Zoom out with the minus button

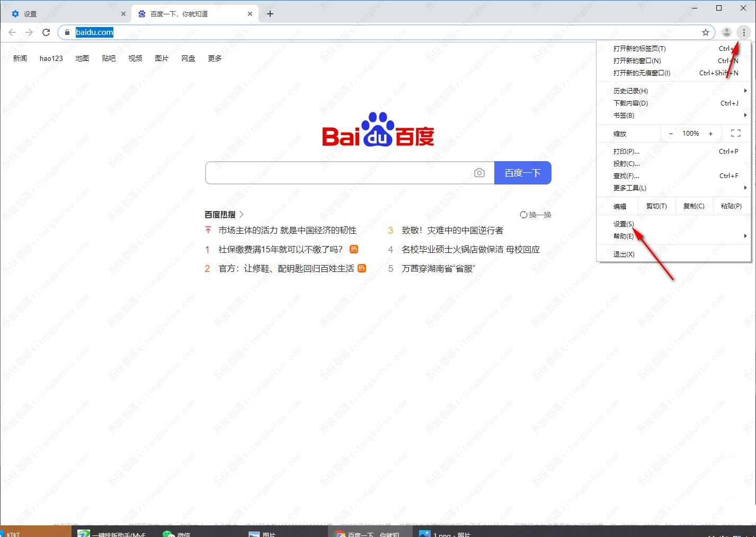(x=671, y=134)
